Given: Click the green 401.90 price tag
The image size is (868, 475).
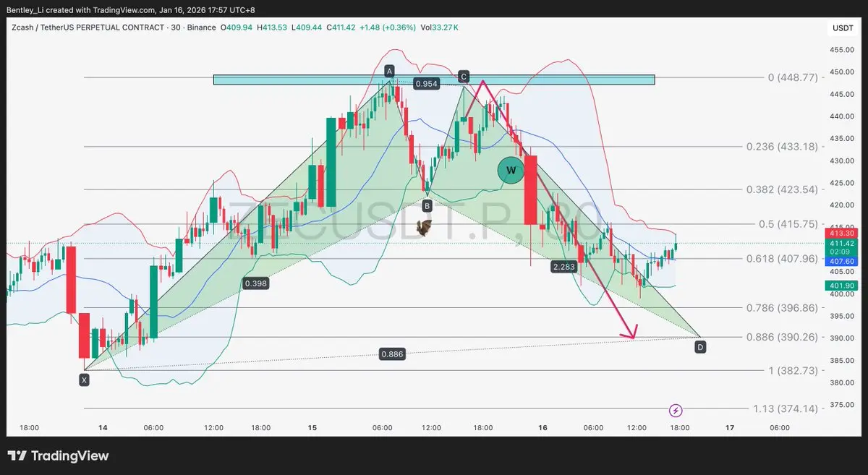Looking at the screenshot, I should pos(841,286).
